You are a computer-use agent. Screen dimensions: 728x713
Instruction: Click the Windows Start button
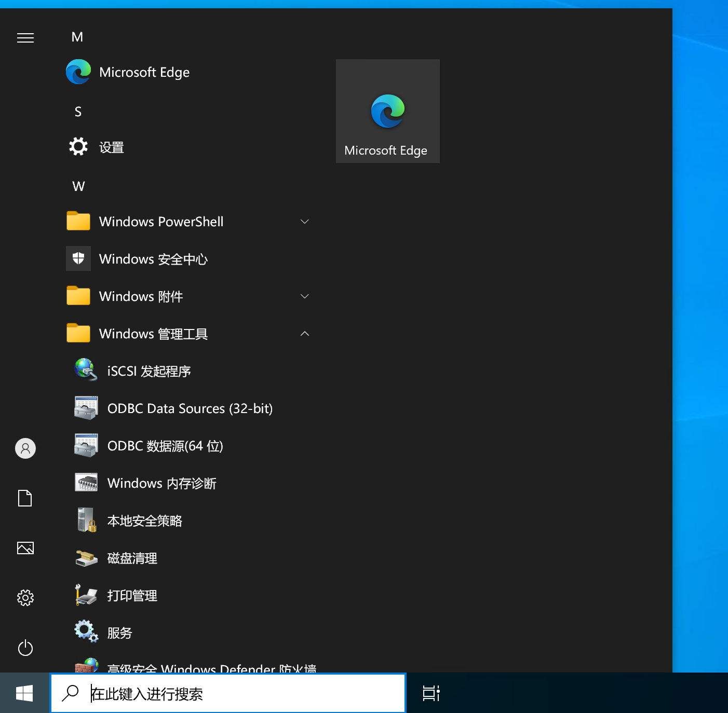point(24,693)
